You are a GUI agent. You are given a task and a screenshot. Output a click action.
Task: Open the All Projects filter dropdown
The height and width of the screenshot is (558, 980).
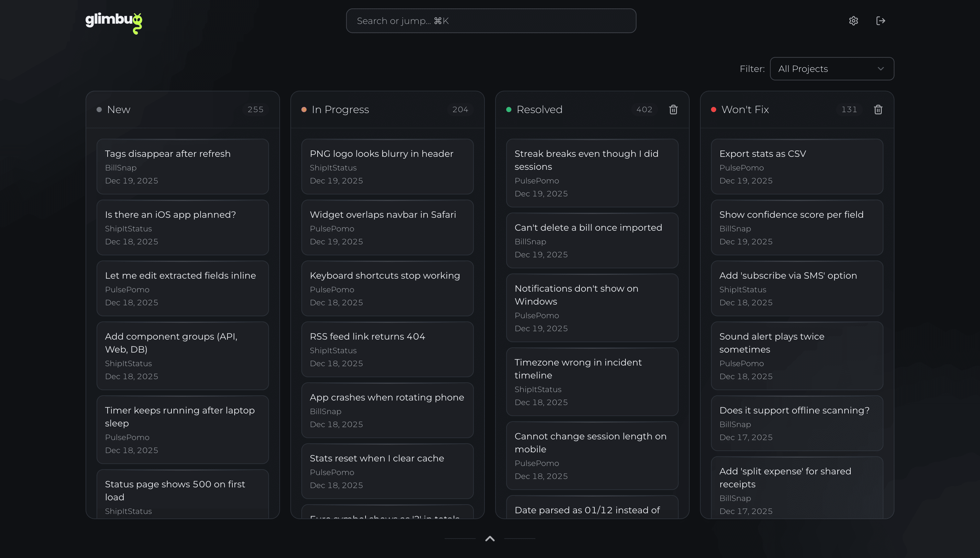coord(832,69)
